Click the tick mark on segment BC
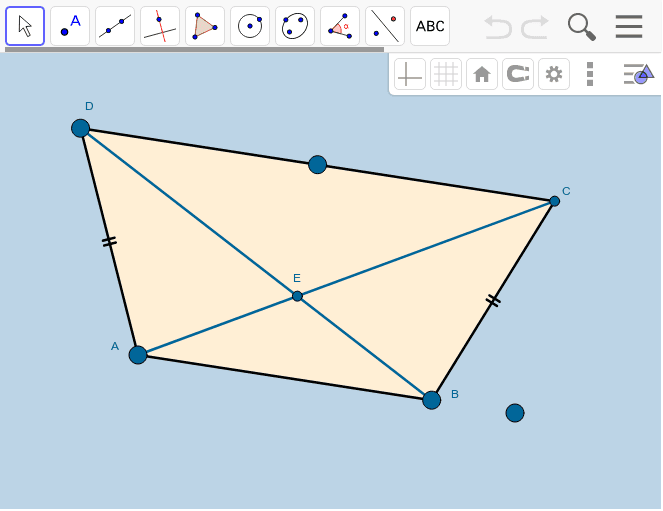This screenshot has height=511, width=663. coord(493,300)
